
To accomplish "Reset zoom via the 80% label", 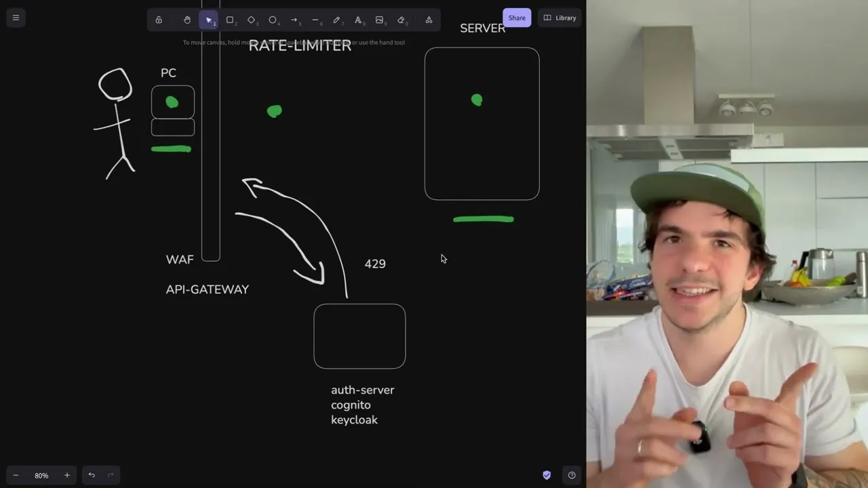I will pos(41,475).
